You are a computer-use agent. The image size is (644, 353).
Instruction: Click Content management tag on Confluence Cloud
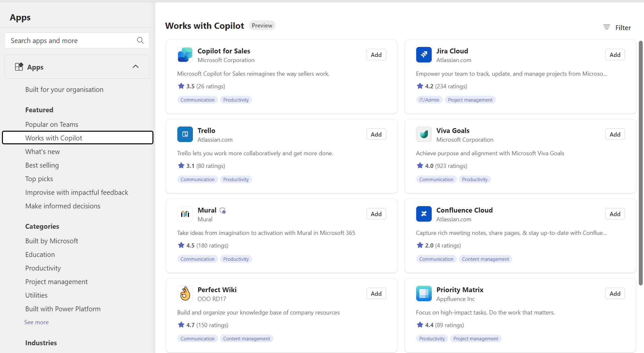485,259
